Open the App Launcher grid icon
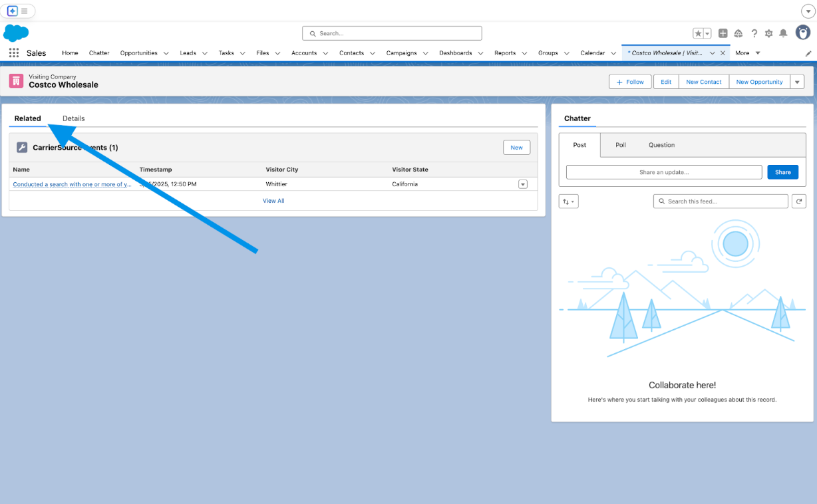817x504 pixels. [14, 53]
